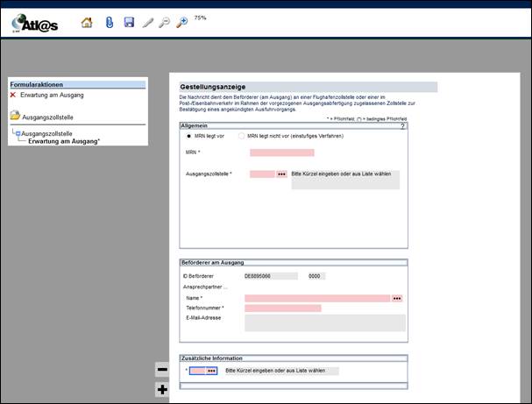The width and height of the screenshot is (532, 404).
Task: Add additional information row with plus button
Action: pos(162,389)
